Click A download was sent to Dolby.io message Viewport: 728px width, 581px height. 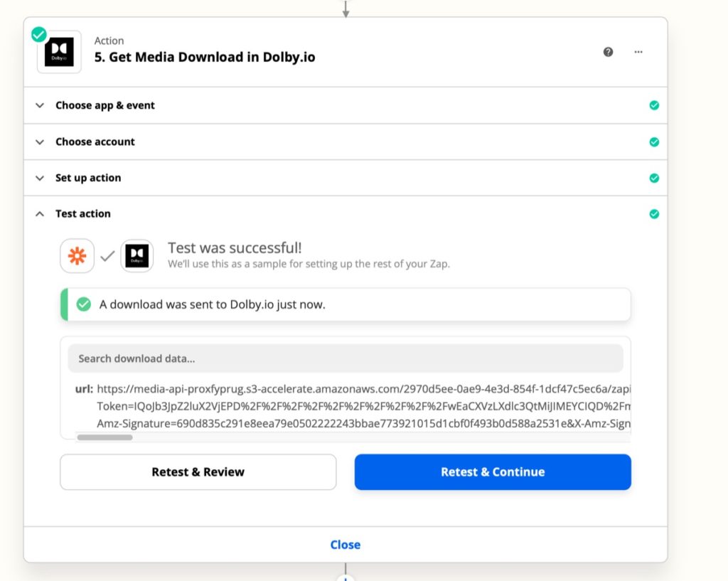(212, 304)
